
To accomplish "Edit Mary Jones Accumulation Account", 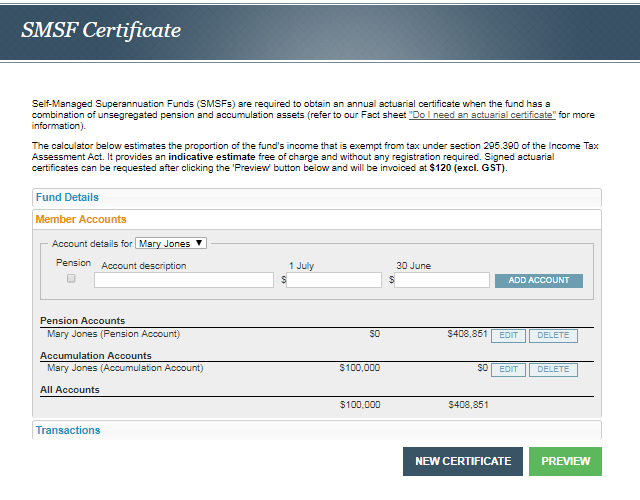I will tap(508, 370).
